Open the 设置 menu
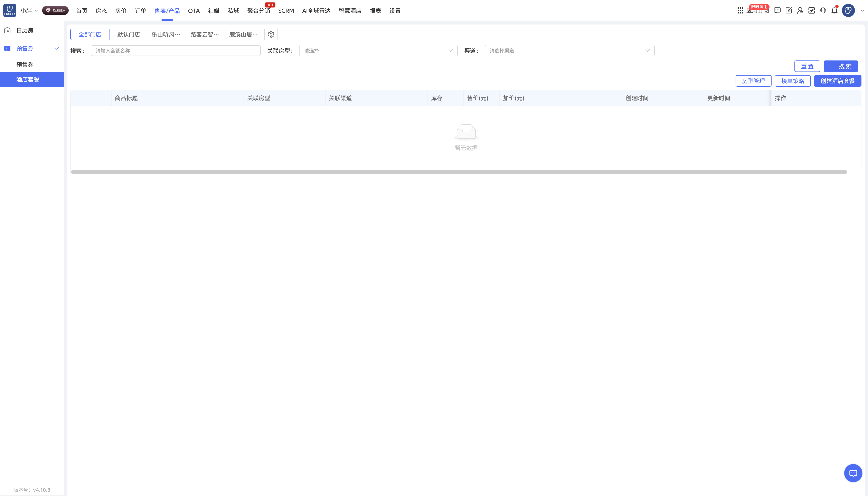This screenshot has width=868, height=496. click(x=395, y=11)
